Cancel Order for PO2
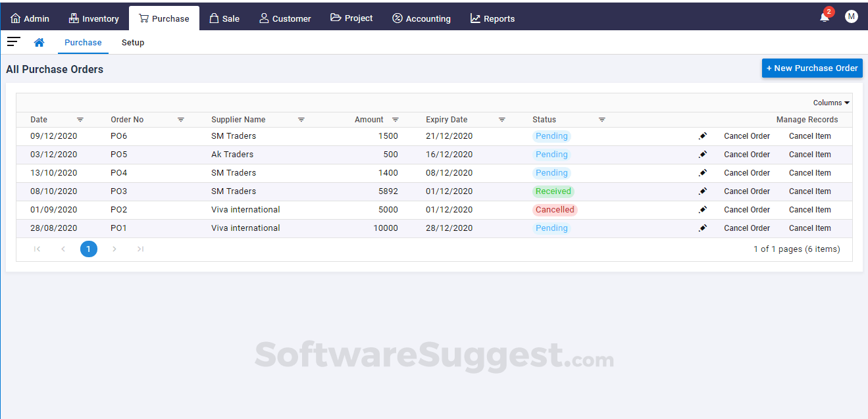Viewport: 868px width, 419px height. 746,209
